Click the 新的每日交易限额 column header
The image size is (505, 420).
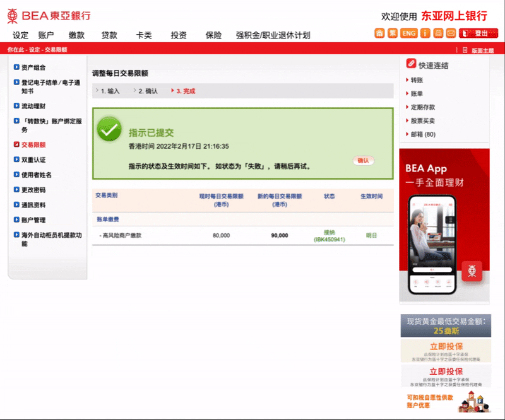click(x=280, y=200)
